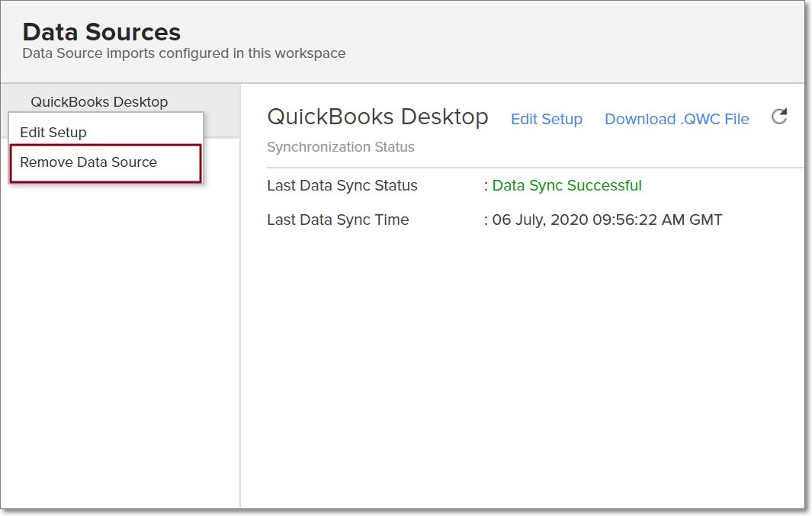Screen dimensions: 812x516
Task: Select QuickBooks Desktop in the sidebar list
Action: pos(99,101)
